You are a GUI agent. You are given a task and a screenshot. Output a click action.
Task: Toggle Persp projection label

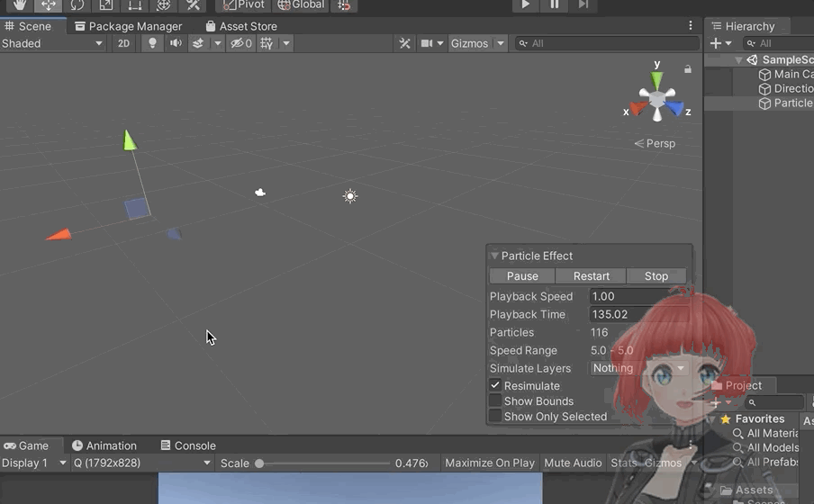pos(655,144)
